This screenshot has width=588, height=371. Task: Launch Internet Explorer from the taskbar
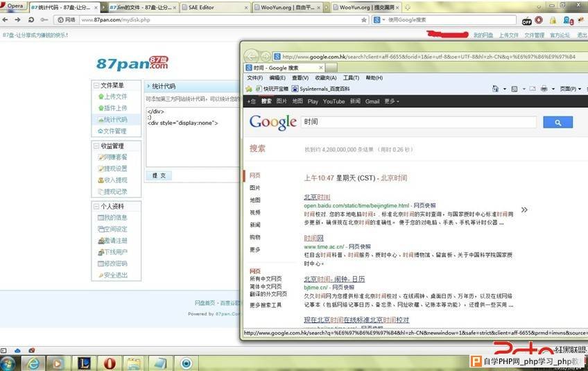33,363
